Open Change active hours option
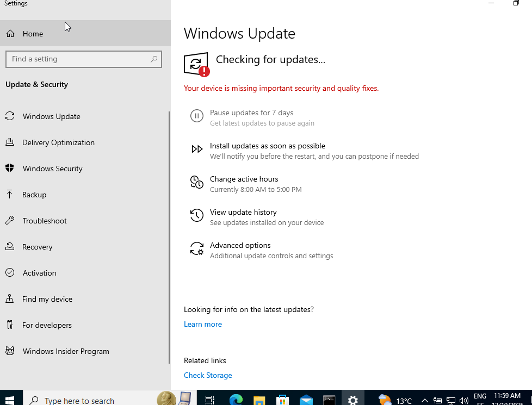532x405 pixels. pos(244,179)
